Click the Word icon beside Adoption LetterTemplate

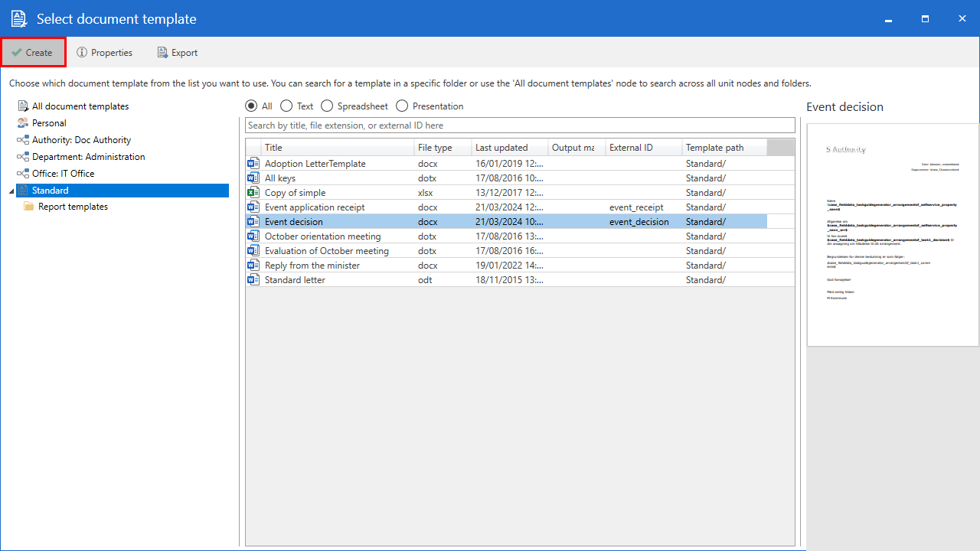tap(253, 164)
